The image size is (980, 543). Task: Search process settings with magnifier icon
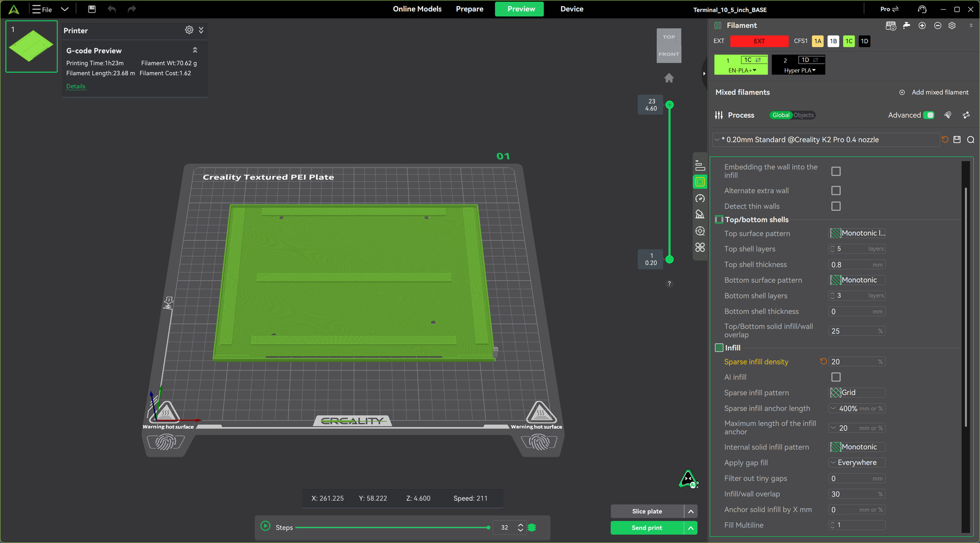970,140
